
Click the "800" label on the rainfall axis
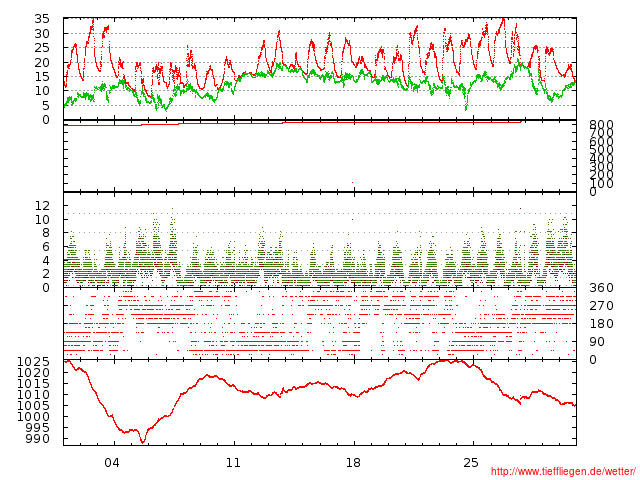pos(601,125)
